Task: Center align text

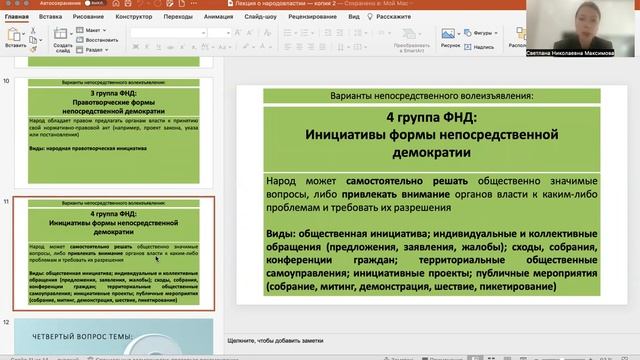Action: point(299,47)
